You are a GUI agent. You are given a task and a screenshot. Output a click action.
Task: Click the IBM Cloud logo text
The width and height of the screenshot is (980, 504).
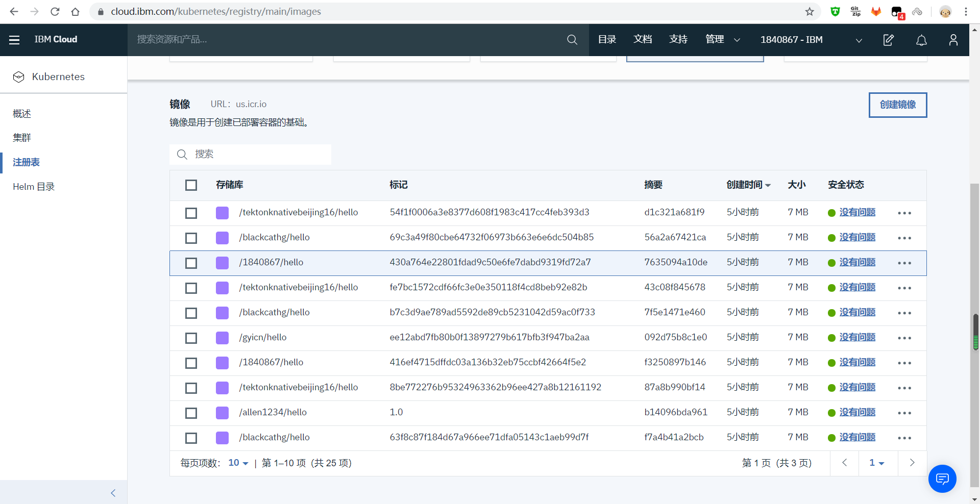[x=56, y=39]
